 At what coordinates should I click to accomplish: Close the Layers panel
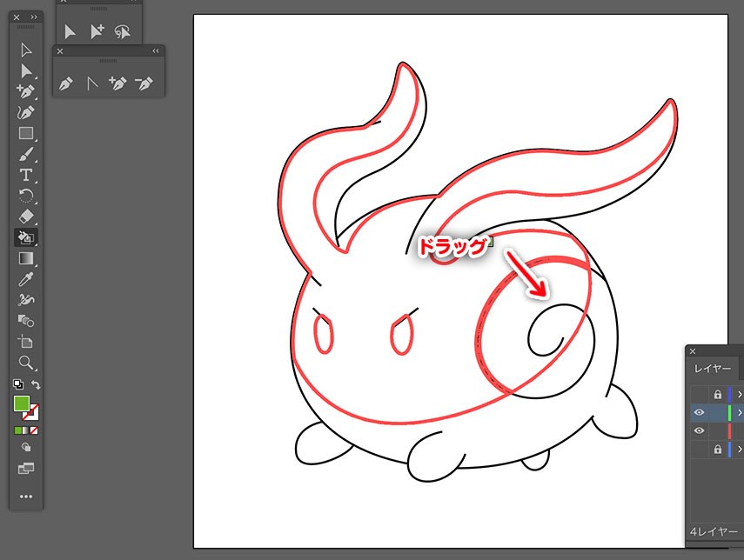pyautogui.click(x=693, y=351)
